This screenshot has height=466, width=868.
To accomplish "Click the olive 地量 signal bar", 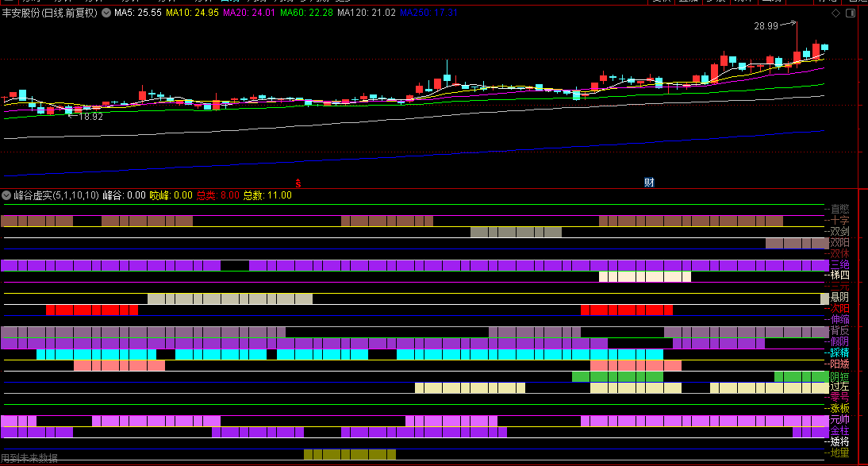I will coord(350,454).
